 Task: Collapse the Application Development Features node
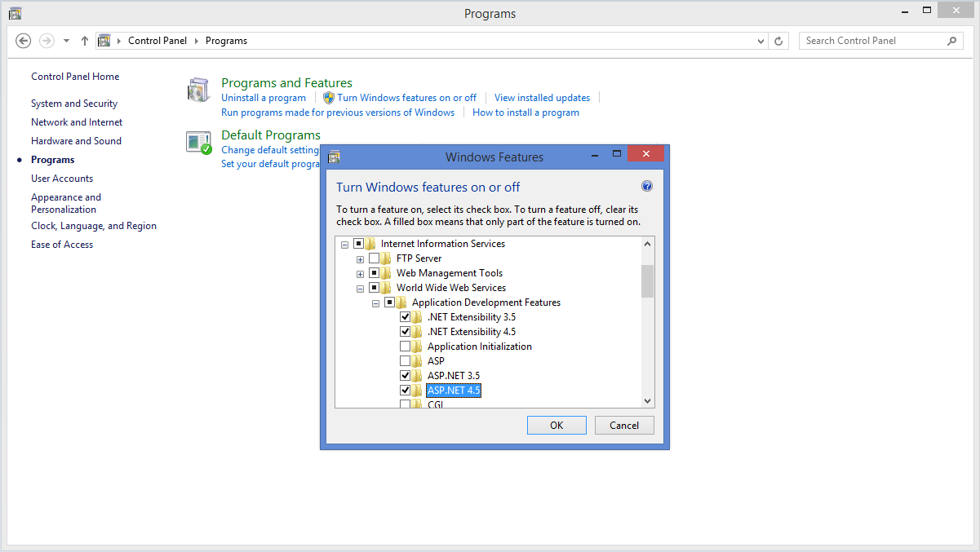click(375, 303)
